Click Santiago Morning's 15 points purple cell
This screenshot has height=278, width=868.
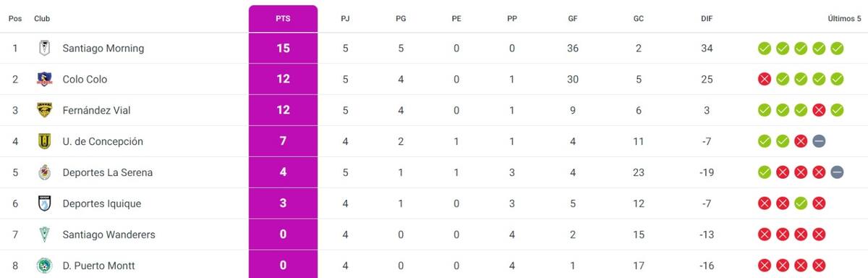click(x=283, y=49)
